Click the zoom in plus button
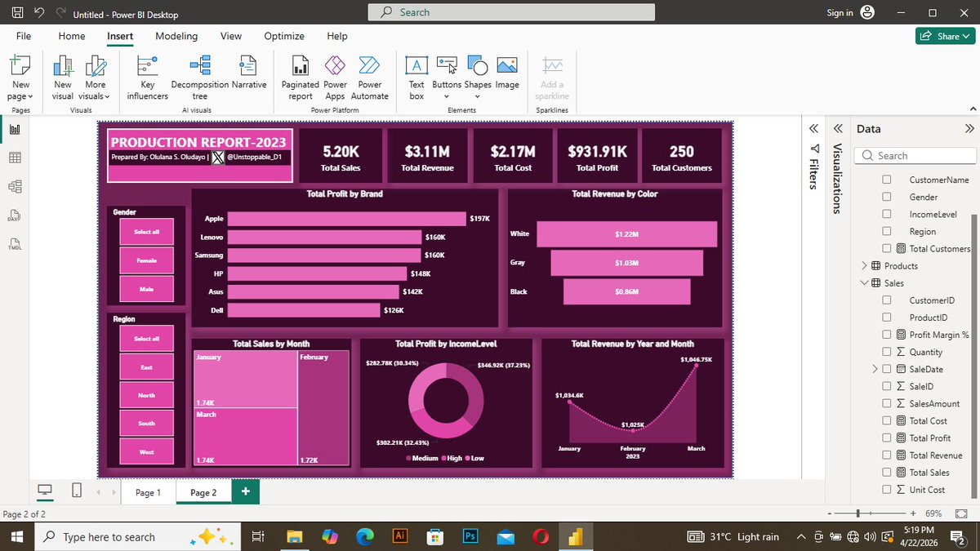This screenshot has width=980, height=551. [913, 513]
